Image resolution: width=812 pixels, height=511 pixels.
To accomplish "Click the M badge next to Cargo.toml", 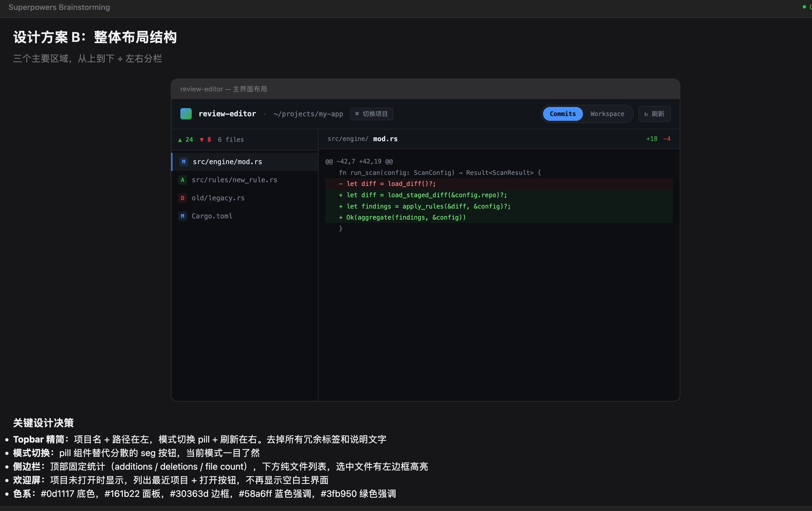I will pyautogui.click(x=182, y=216).
